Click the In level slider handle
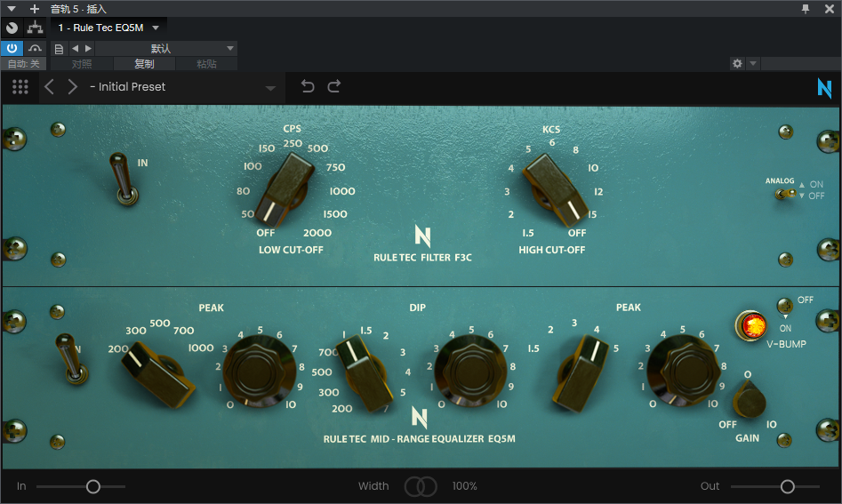This screenshot has height=504, width=842. [92, 487]
